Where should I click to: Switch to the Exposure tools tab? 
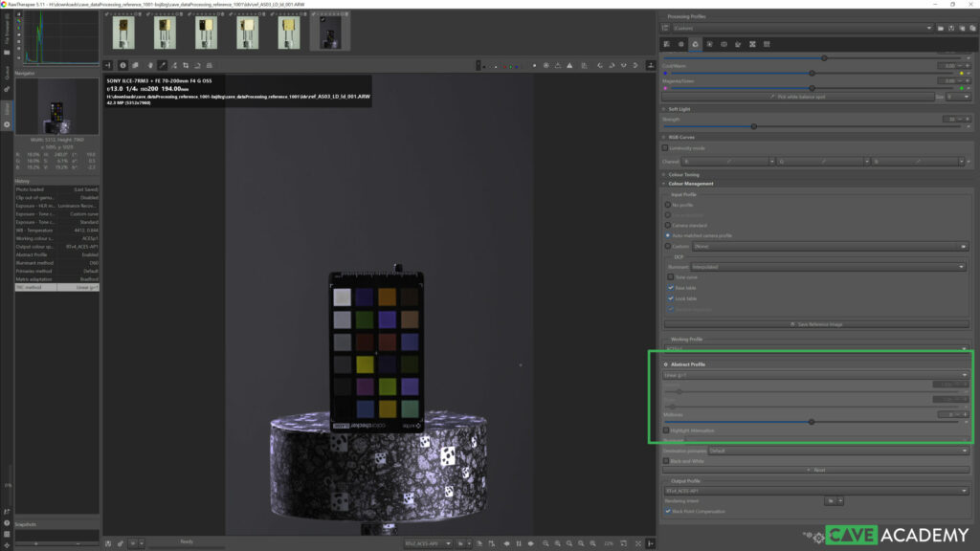click(667, 44)
